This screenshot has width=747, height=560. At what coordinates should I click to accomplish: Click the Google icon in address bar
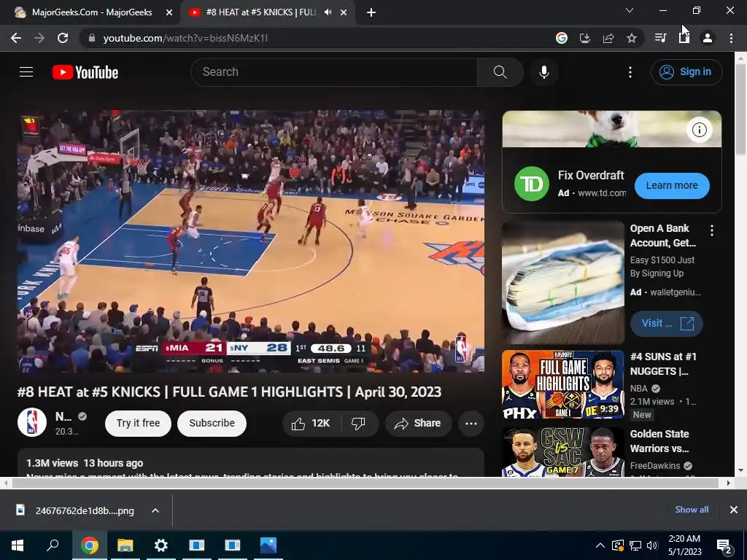point(562,38)
